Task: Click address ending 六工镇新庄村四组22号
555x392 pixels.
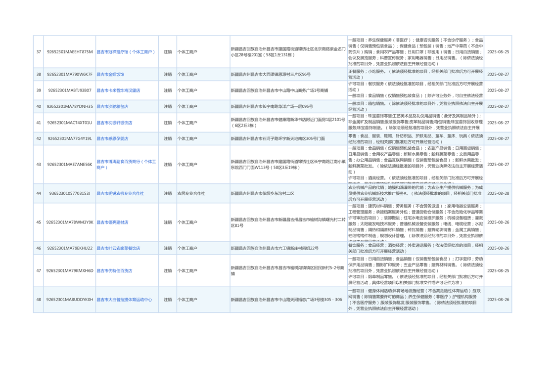Action: click(275, 248)
